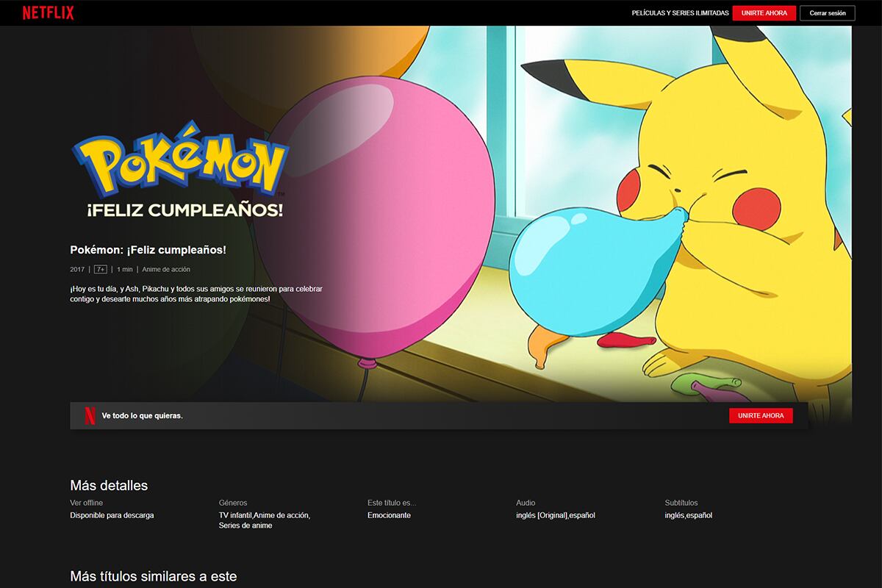882x588 pixels.
Task: Click Disponible para descarga under Ver offline
Action: point(111,515)
